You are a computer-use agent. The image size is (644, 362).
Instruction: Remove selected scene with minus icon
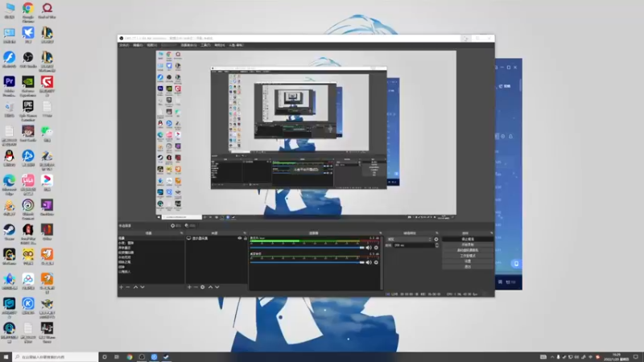click(128, 287)
